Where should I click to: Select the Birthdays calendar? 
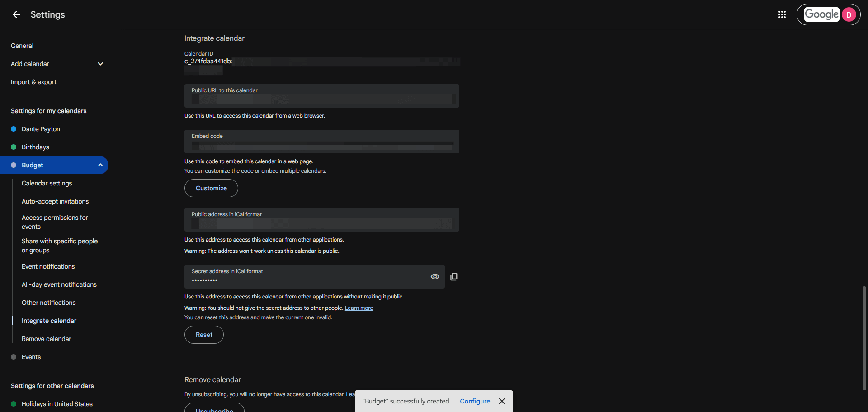35,147
